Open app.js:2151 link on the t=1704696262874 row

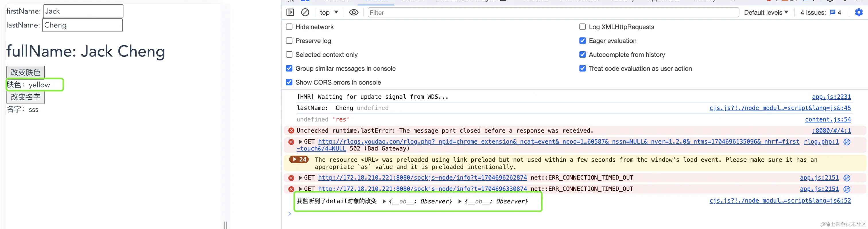click(x=819, y=178)
